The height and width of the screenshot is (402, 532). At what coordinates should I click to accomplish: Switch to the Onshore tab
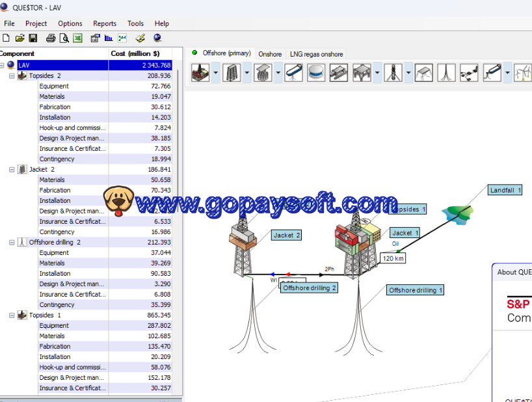pyautogui.click(x=270, y=54)
